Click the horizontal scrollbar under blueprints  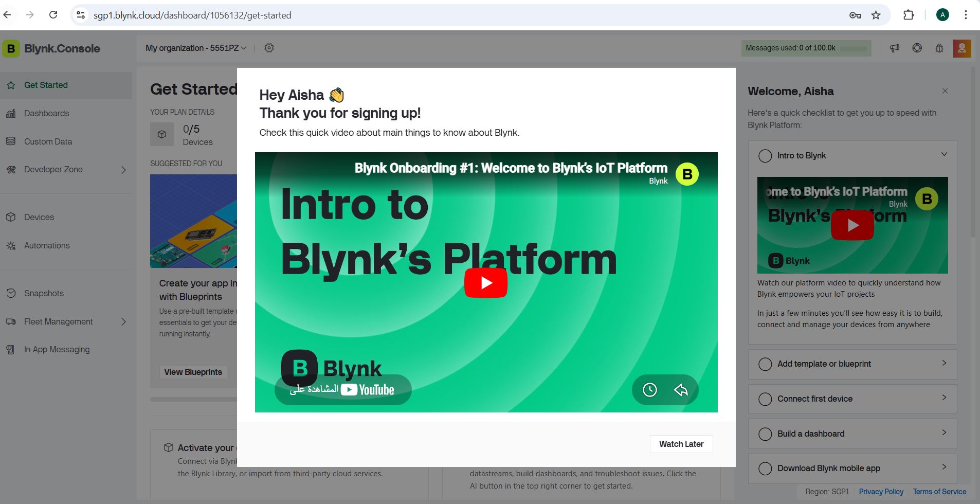coord(193,399)
